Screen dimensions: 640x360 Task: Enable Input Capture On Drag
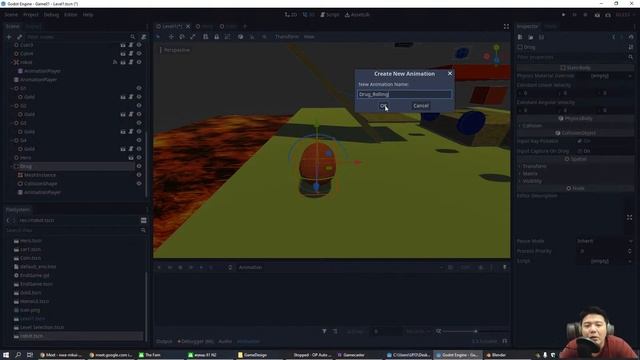point(580,151)
